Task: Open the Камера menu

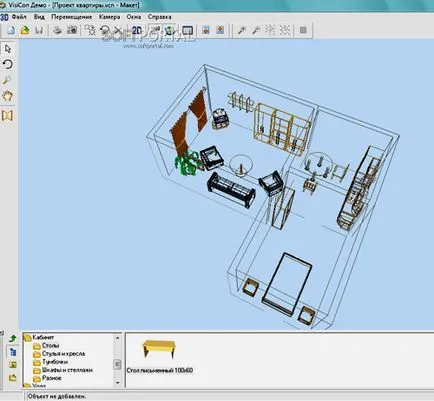Action: [109, 17]
